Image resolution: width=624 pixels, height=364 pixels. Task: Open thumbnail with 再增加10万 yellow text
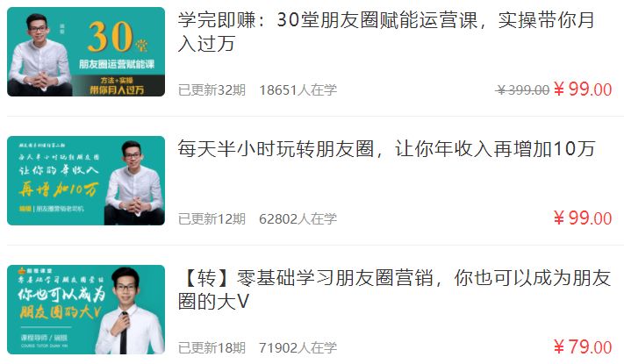point(86,181)
